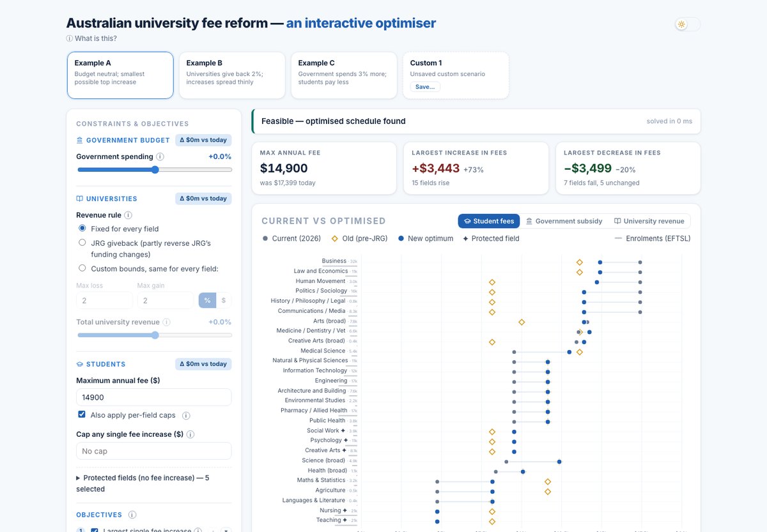
Task: Select Fixed for every field radio option
Action: (x=82, y=228)
